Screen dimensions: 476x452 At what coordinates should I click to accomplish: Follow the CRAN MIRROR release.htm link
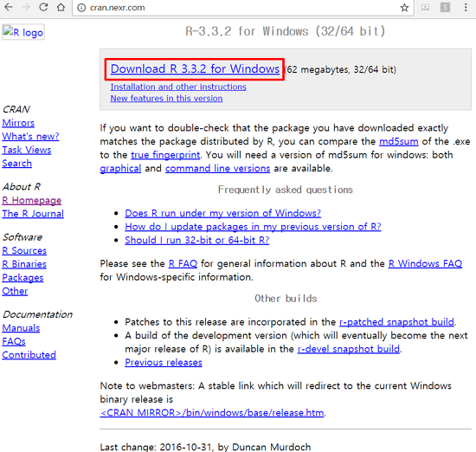(212, 413)
